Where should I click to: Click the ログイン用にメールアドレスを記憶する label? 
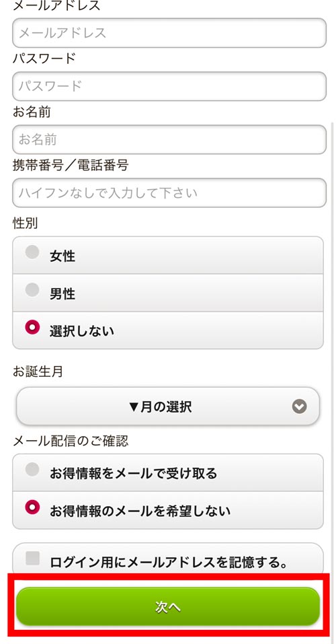click(168, 563)
